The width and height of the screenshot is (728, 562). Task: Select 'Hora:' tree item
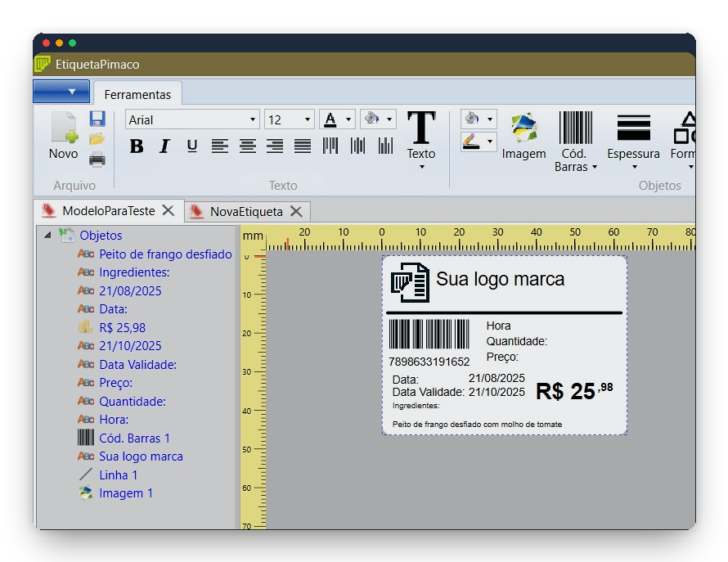point(114,420)
